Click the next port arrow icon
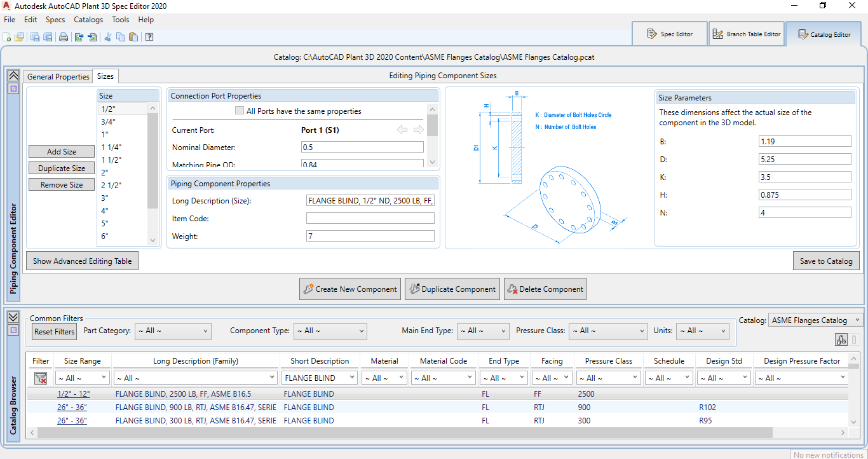 pos(418,130)
